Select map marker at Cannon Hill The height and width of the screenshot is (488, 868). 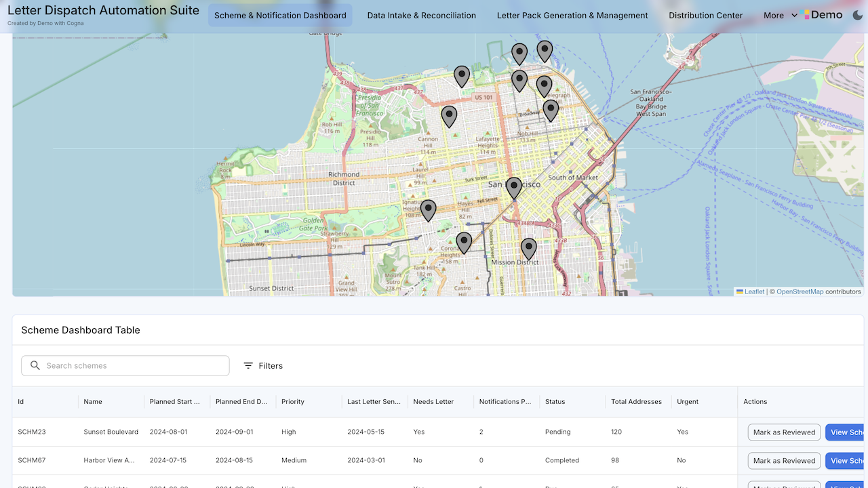coord(450,117)
